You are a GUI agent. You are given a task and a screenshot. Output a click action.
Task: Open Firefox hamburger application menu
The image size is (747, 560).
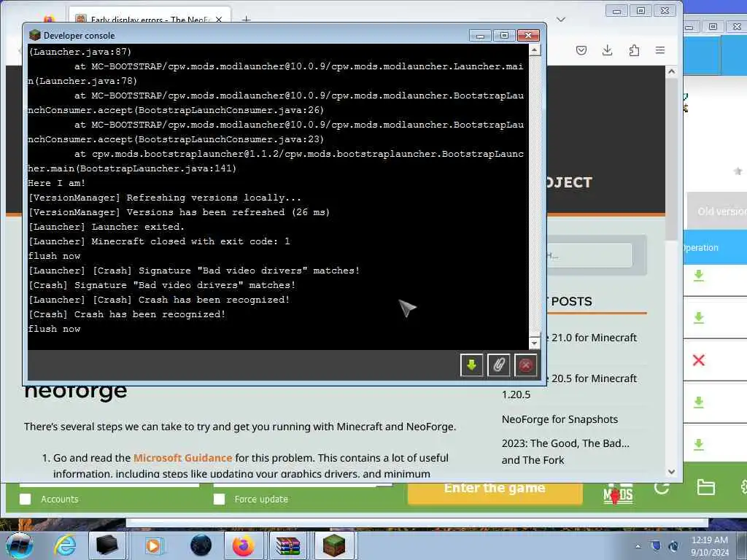tap(659, 50)
